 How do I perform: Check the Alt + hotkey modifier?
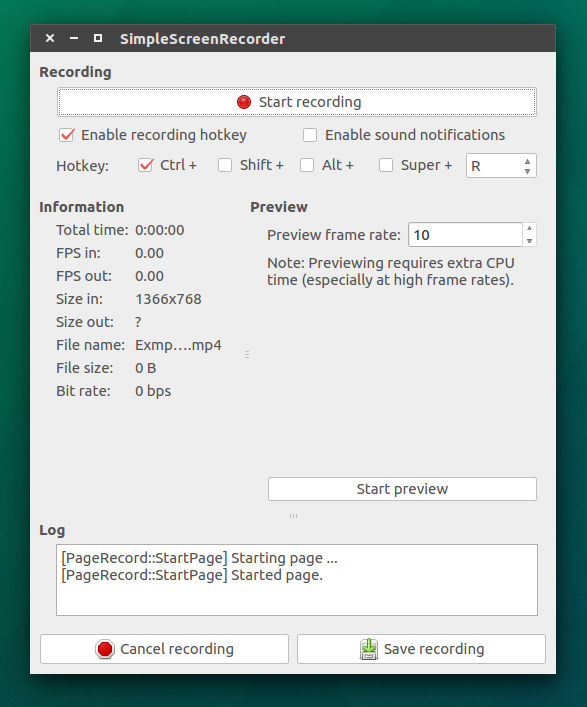(x=307, y=165)
